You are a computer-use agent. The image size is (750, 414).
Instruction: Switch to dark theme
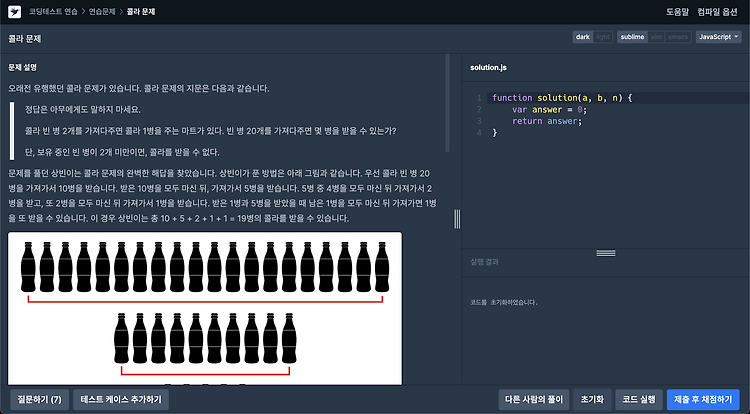click(x=583, y=37)
